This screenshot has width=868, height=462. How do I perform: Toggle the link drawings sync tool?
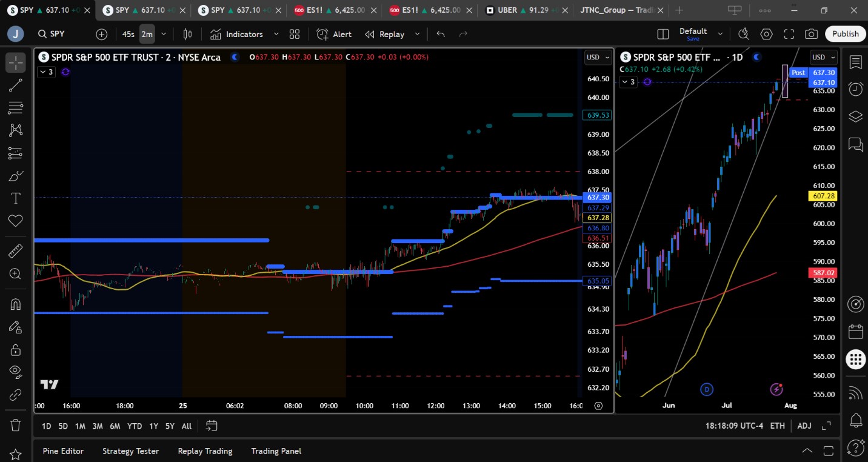(x=16, y=395)
